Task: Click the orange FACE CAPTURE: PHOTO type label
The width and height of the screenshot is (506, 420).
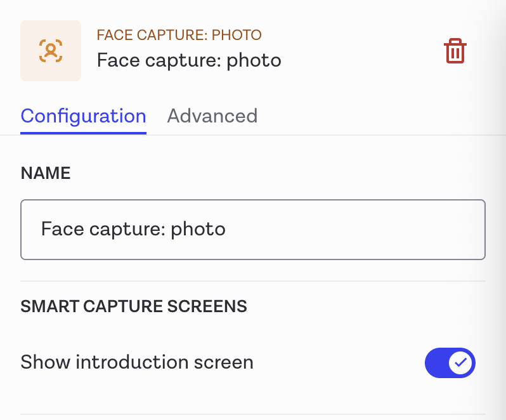Action: (x=179, y=35)
